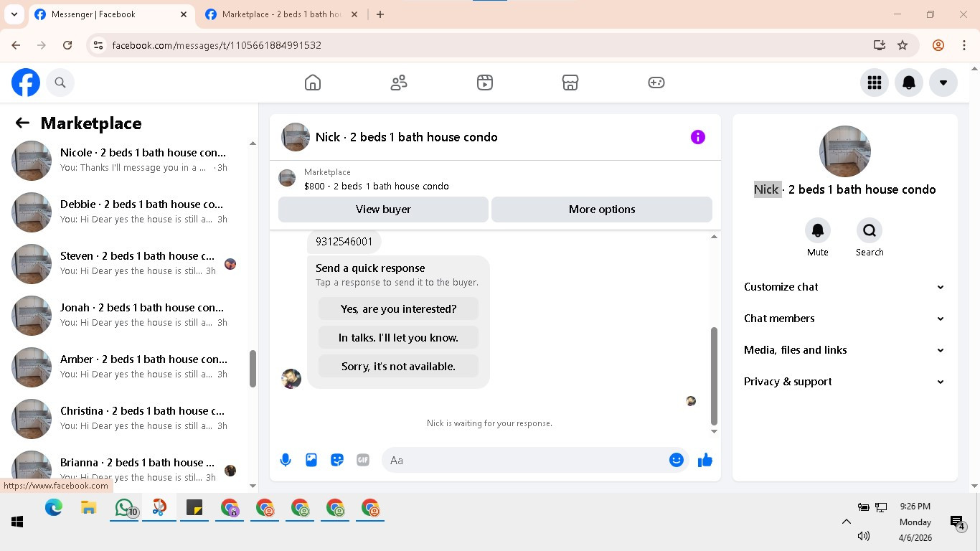Open Amber's conversation in the chat list
The image size is (980, 551).
(130, 367)
